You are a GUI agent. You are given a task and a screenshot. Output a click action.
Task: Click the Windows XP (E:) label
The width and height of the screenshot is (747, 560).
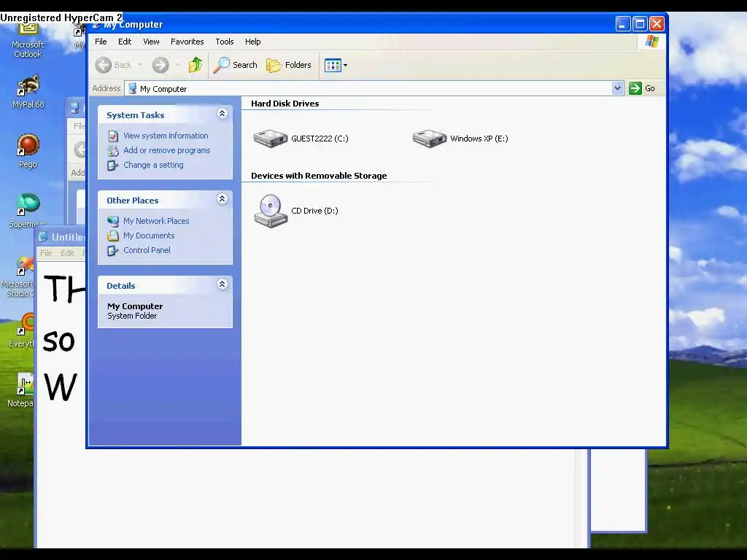479,139
